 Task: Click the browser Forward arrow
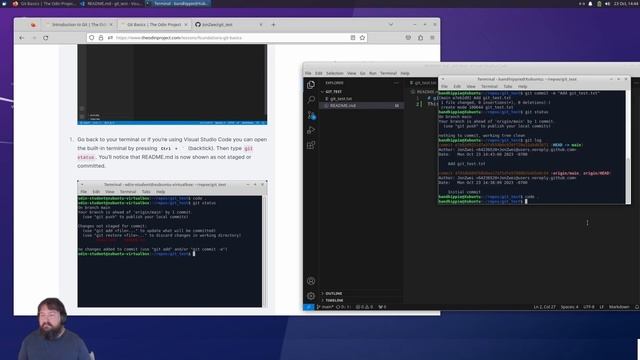pos(34,38)
